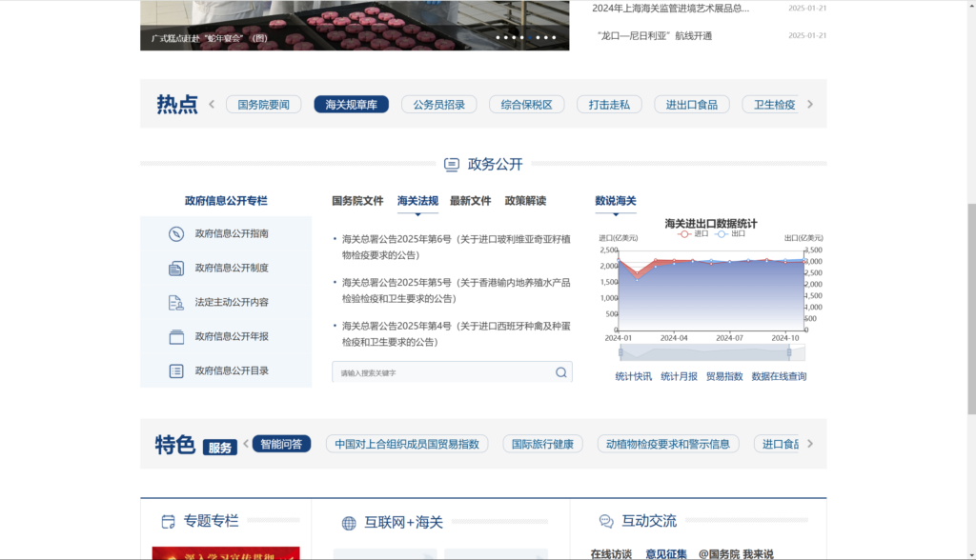The image size is (976, 560).
Task: Open 海关总署公告2025年第5号 announcement
Action: click(457, 290)
